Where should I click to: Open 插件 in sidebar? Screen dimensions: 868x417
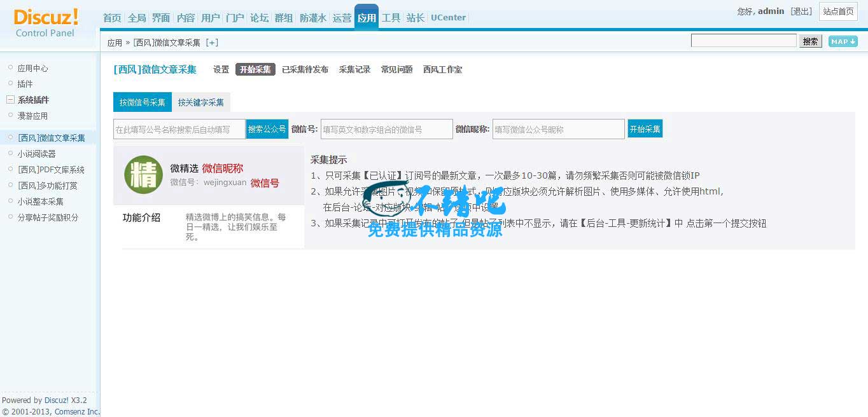coord(25,84)
